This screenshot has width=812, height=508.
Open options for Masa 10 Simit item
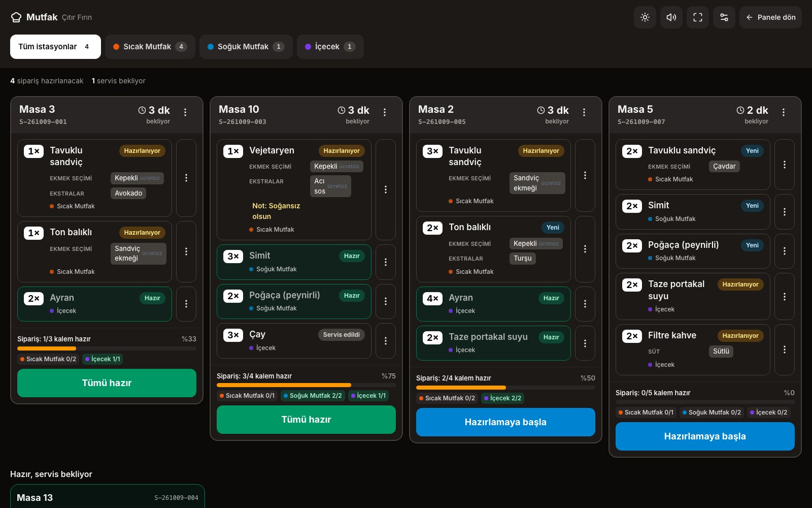pos(386,262)
